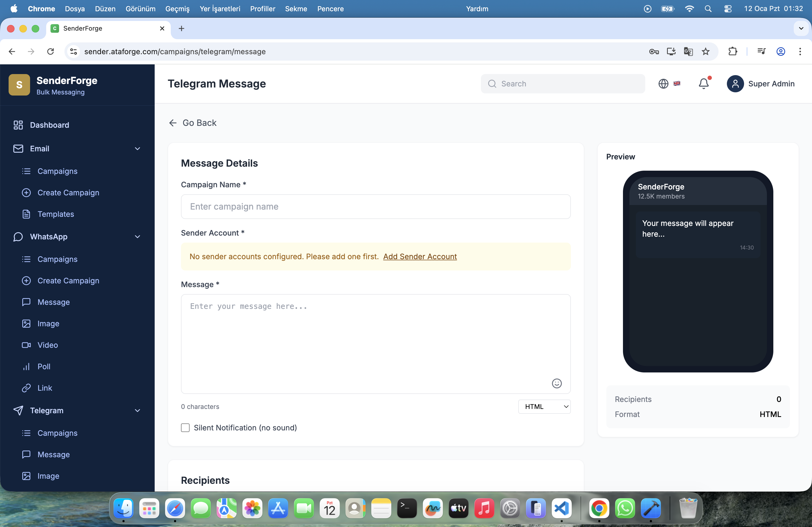Enable Silent Notification checkbox
Viewport: 812px width, 527px height.
pos(185,427)
